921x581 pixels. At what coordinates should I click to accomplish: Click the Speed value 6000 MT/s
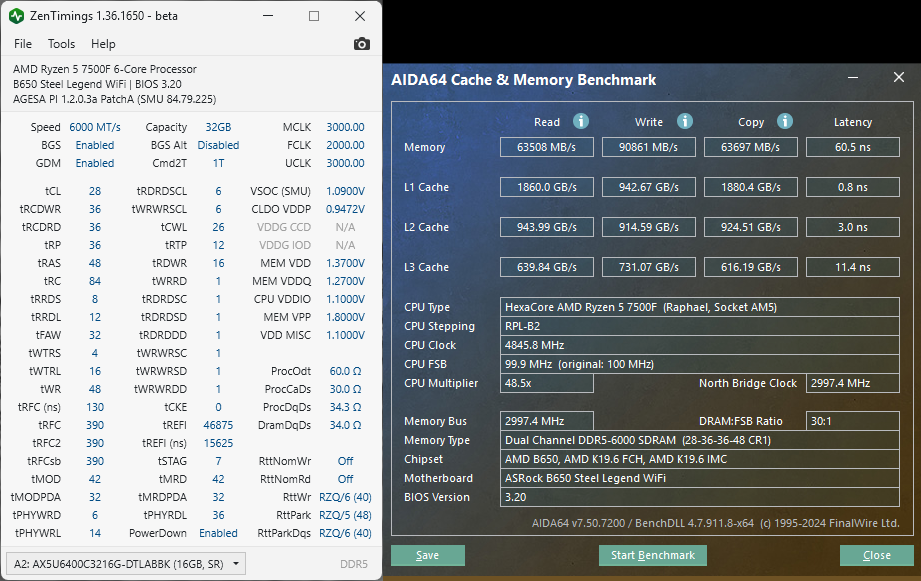point(95,127)
